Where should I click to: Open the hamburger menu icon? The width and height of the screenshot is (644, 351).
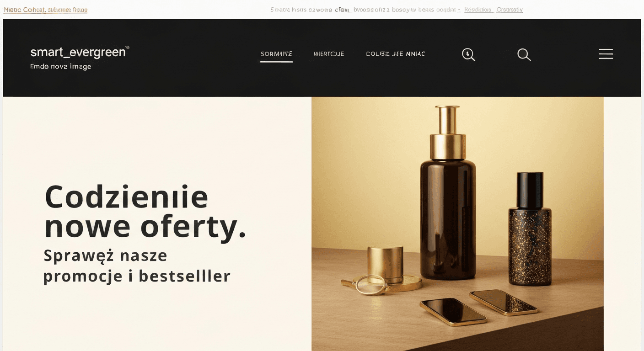tap(606, 54)
